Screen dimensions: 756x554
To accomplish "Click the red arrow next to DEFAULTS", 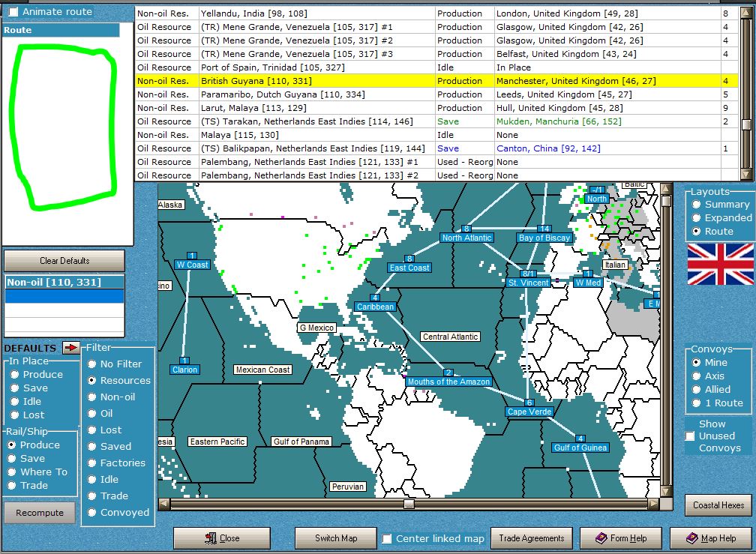I will (70, 347).
